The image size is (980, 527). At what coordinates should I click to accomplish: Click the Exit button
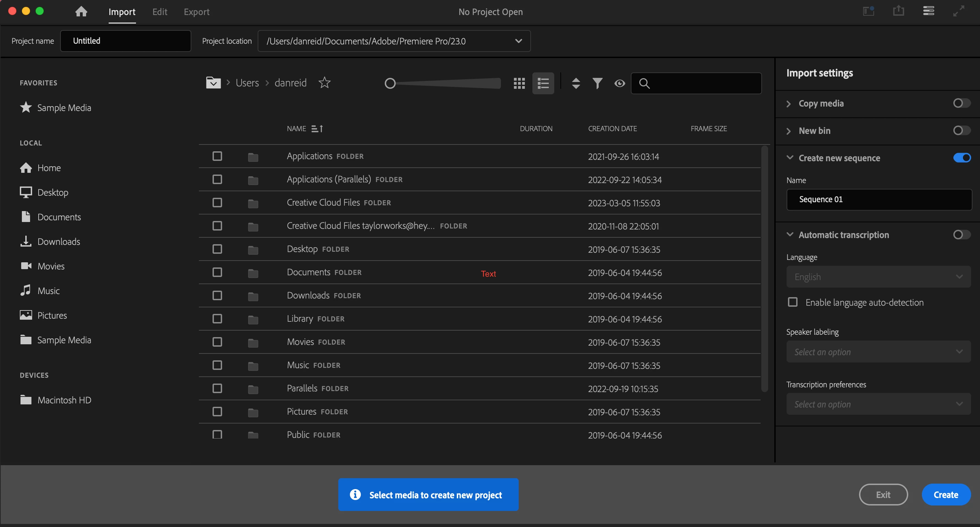[x=883, y=494]
